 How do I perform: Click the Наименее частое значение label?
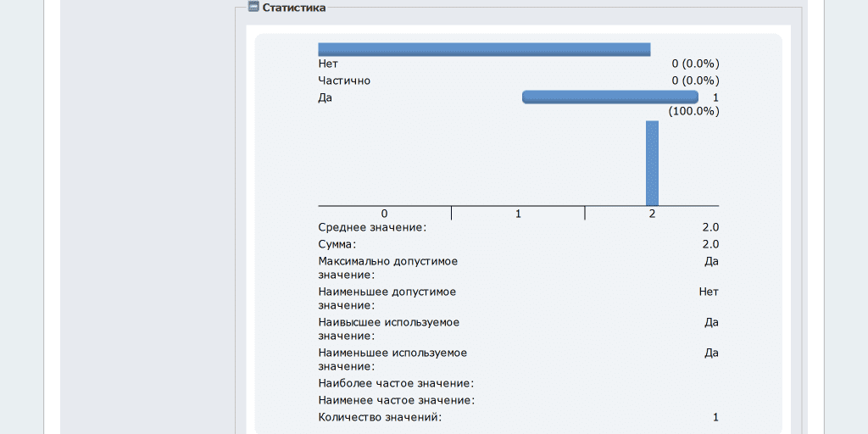pyautogui.click(x=396, y=400)
